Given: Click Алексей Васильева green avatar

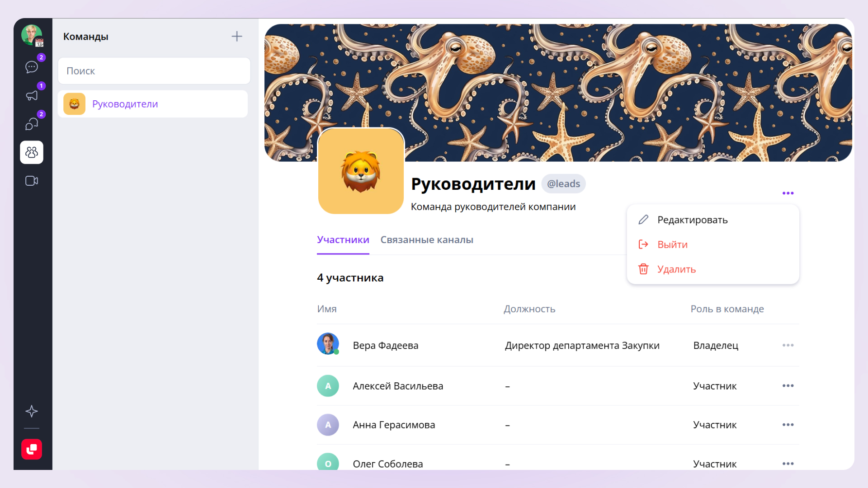Looking at the screenshot, I should [328, 386].
